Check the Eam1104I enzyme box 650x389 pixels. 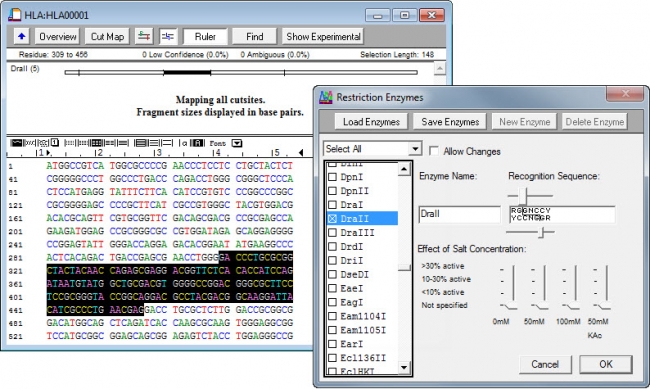[332, 316]
